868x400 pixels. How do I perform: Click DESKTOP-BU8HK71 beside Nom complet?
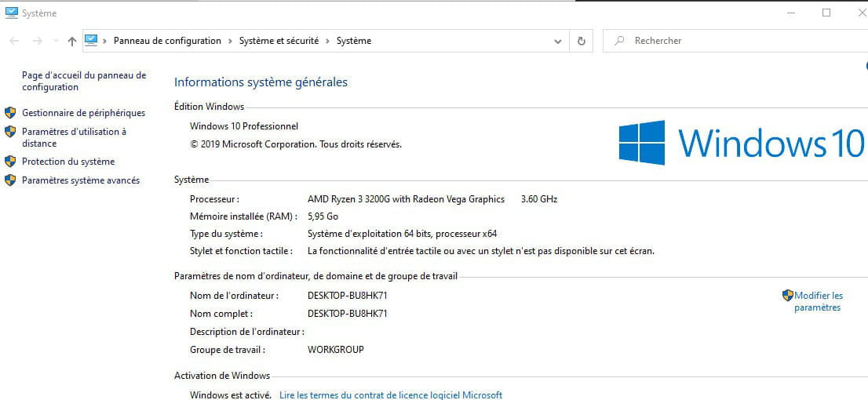348,314
